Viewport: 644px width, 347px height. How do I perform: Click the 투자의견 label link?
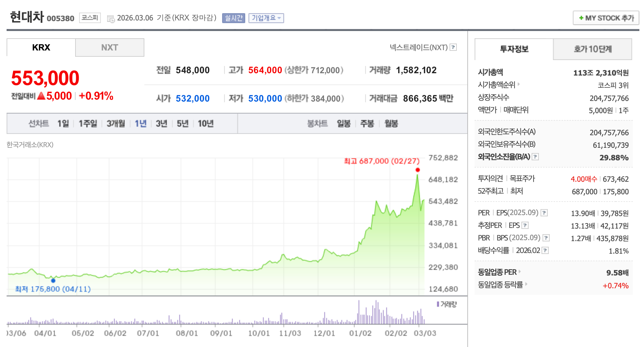point(490,178)
